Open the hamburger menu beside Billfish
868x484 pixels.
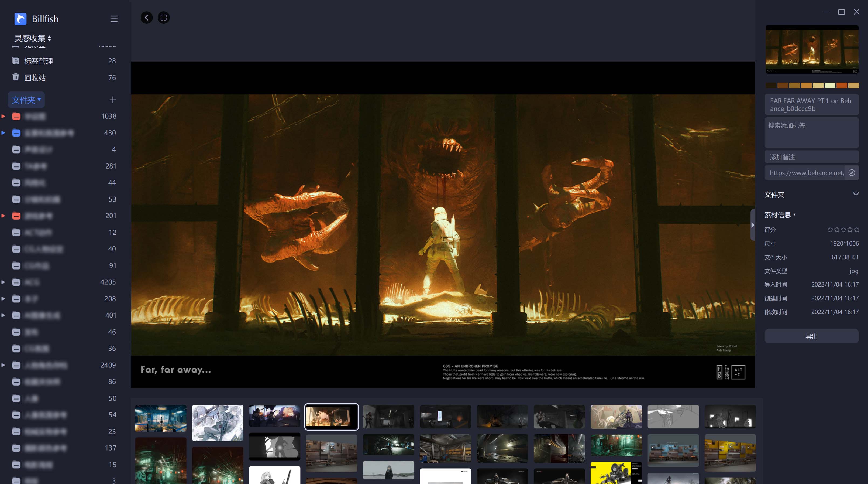tap(114, 19)
